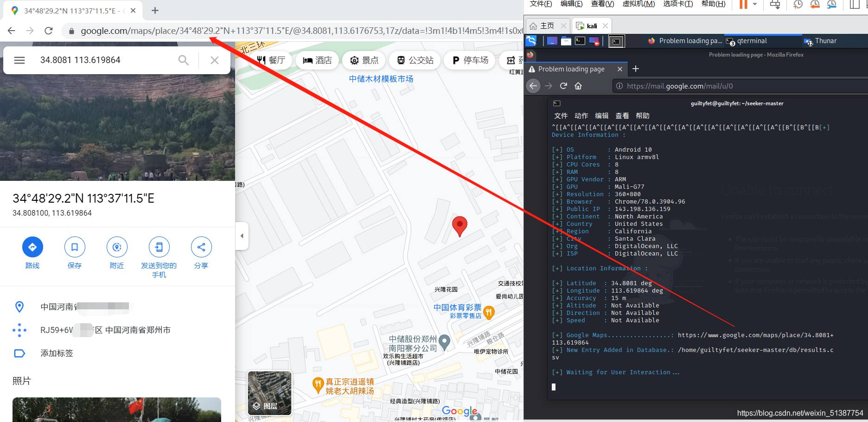This screenshot has width=868, height=422.
Task: Share the location with 分享 button
Action: click(201, 253)
